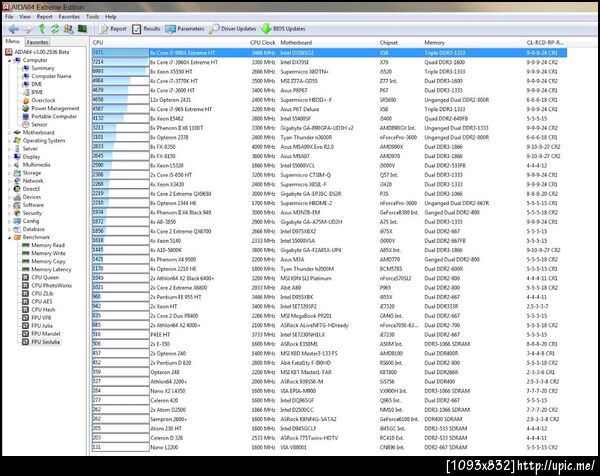Click the Multimedia speaker icon in tree
The height and width of the screenshot is (476, 600).
click(x=17, y=165)
